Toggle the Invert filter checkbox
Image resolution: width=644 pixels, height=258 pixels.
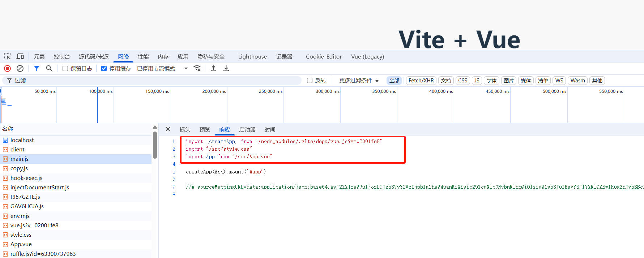coord(310,81)
